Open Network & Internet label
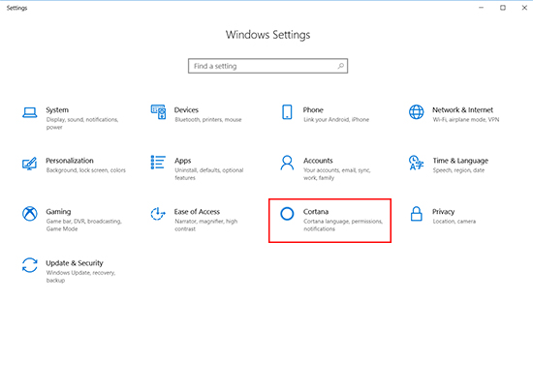533x392 pixels. click(462, 110)
